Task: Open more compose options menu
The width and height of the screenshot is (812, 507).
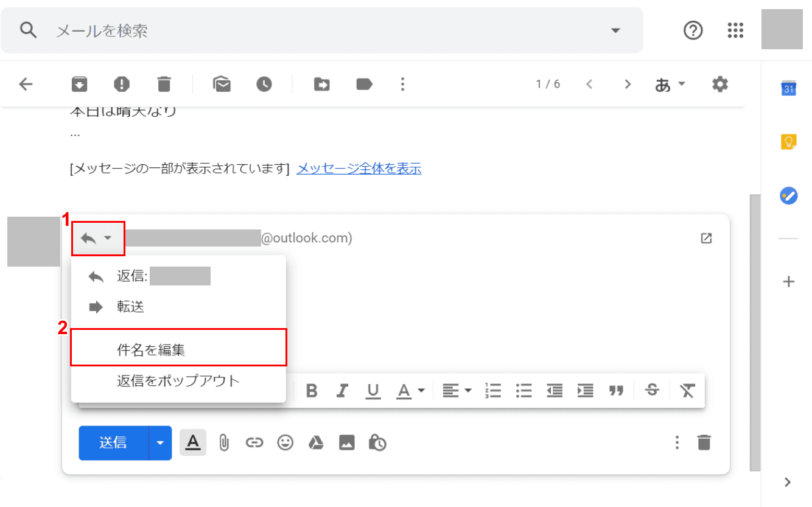Action: tap(677, 442)
